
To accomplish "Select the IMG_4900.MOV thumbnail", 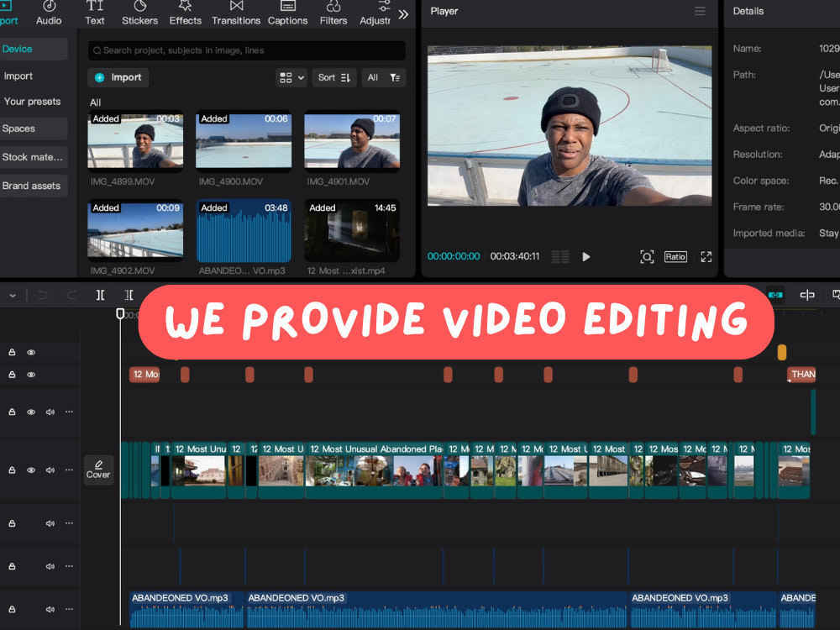I will tap(244, 141).
